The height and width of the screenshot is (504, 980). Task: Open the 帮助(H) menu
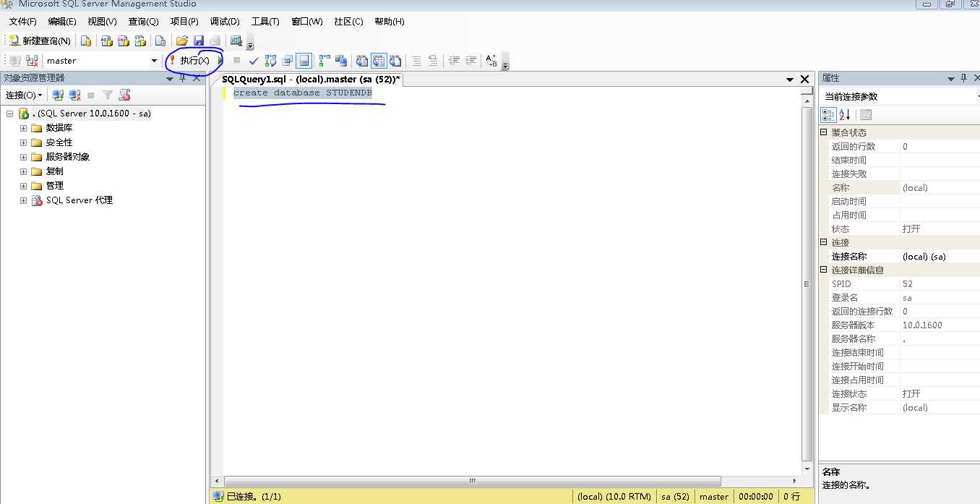(390, 22)
